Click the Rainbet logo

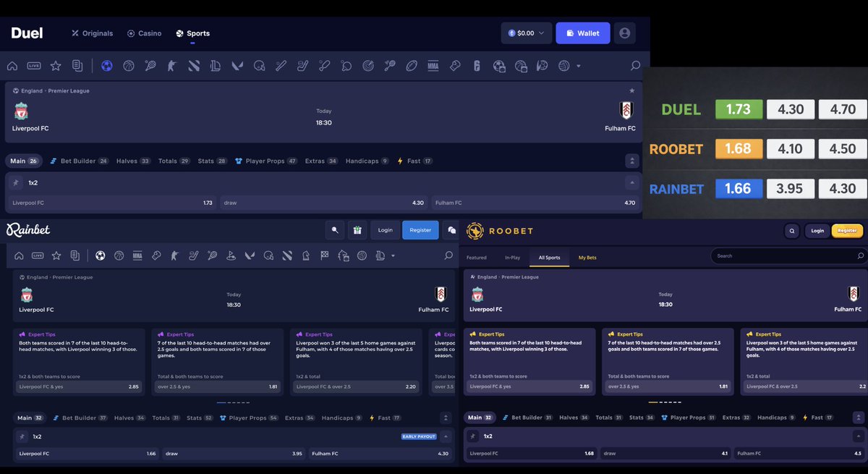click(28, 230)
